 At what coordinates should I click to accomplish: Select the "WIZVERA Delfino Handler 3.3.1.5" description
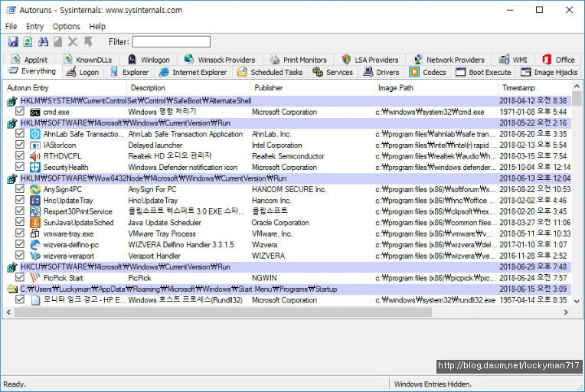tap(181, 245)
